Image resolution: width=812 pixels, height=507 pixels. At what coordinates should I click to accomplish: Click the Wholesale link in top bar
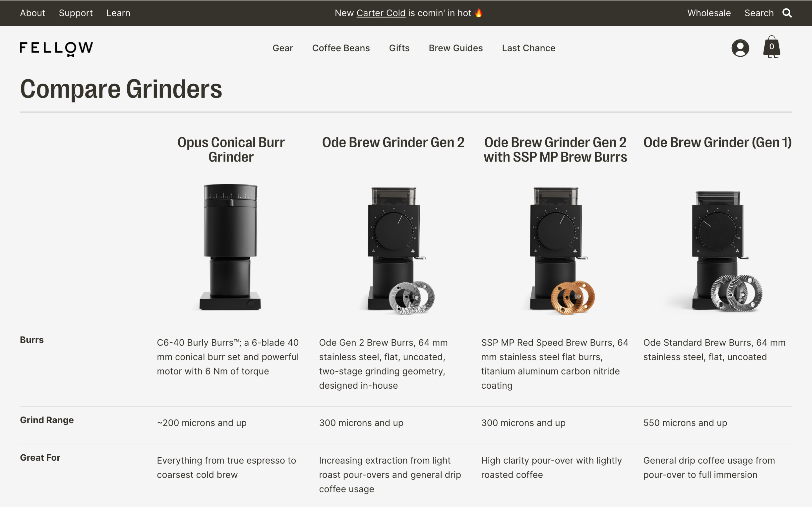[709, 12]
